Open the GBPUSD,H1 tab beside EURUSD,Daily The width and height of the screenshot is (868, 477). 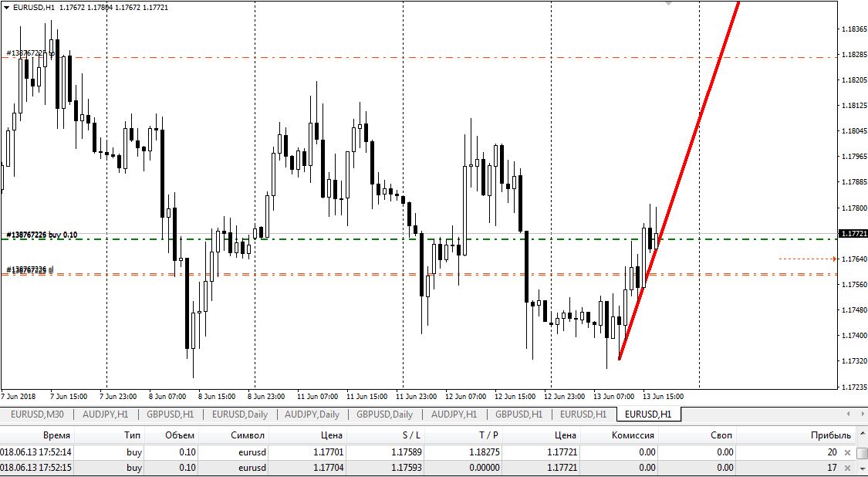point(170,414)
